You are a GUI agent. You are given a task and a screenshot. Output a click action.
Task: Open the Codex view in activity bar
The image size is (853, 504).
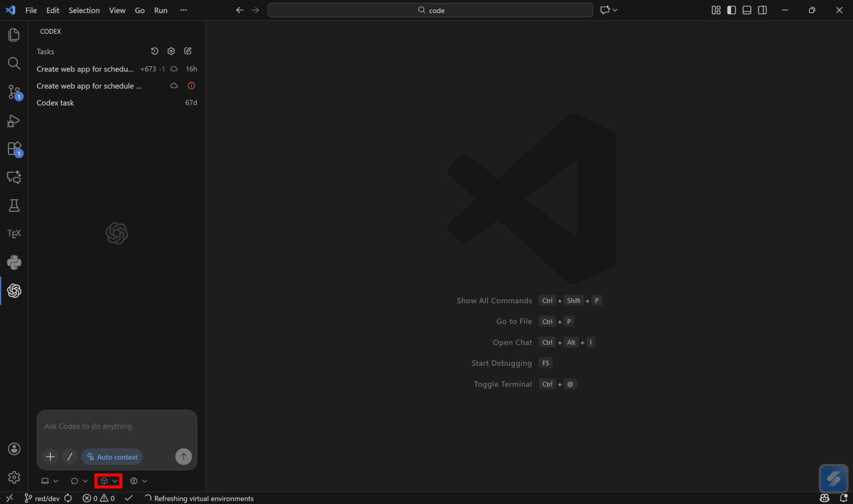tap(14, 291)
